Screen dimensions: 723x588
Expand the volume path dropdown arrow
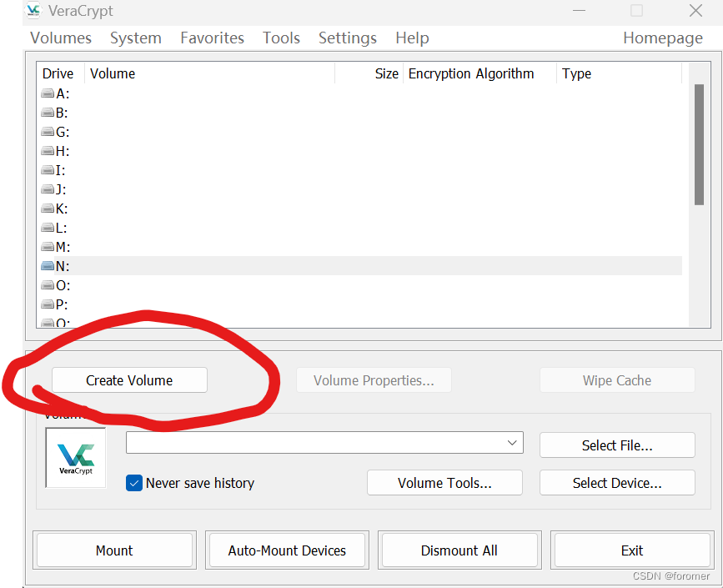512,443
